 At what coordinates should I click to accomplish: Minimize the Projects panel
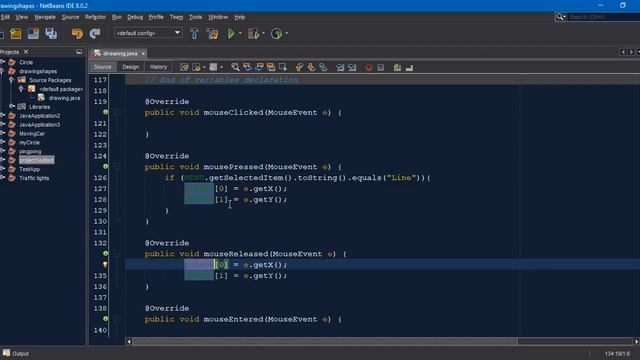click(x=79, y=52)
